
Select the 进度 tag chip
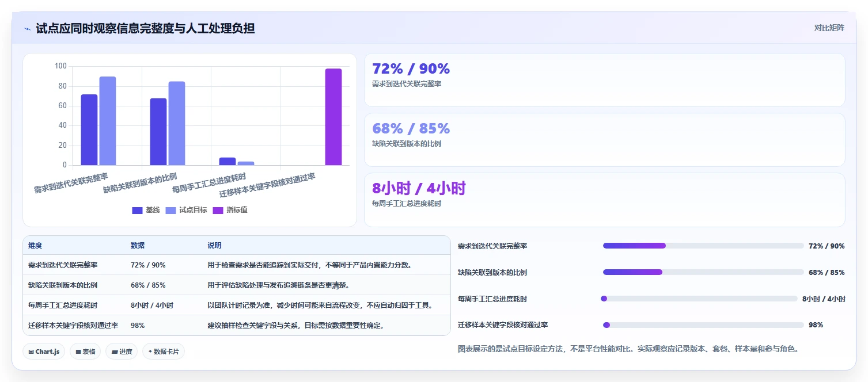pyautogui.click(x=122, y=352)
